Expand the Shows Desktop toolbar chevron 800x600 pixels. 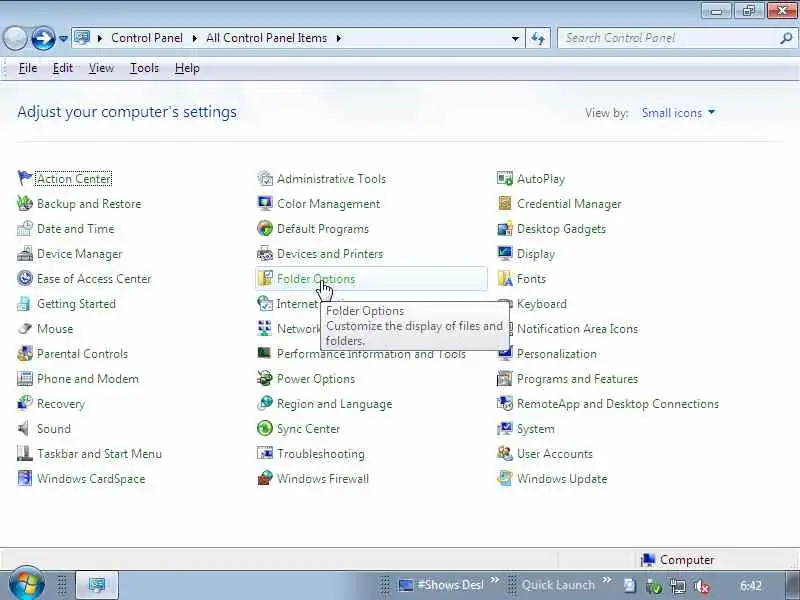pyautogui.click(x=494, y=580)
